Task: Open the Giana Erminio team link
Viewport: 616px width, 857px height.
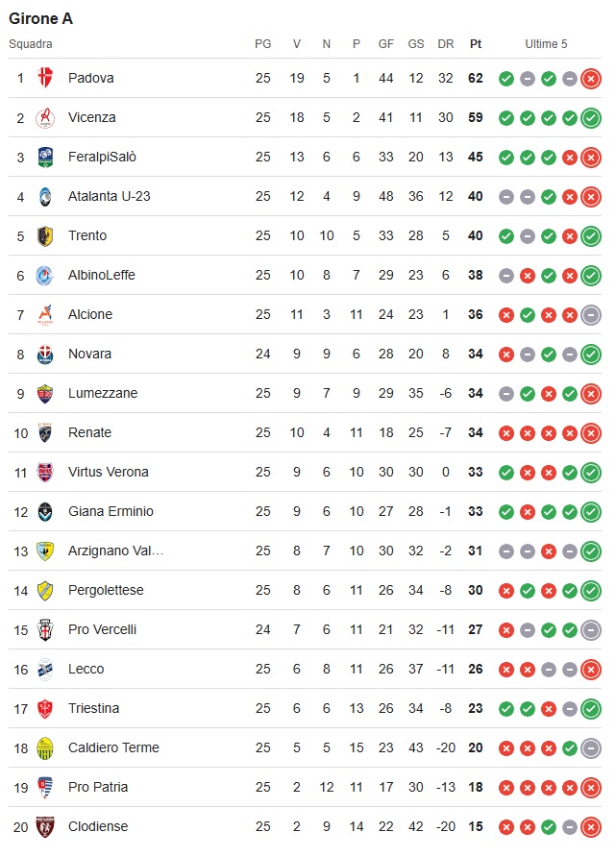Action: [111, 511]
